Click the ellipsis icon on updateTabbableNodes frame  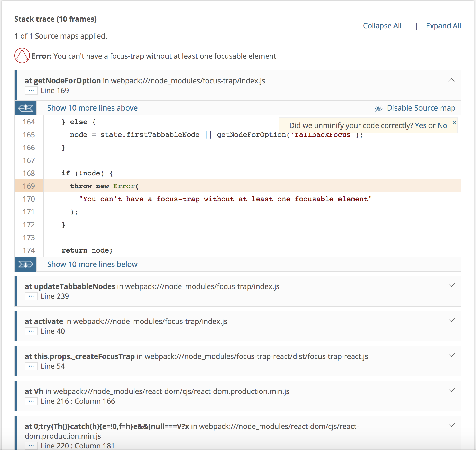(31, 296)
